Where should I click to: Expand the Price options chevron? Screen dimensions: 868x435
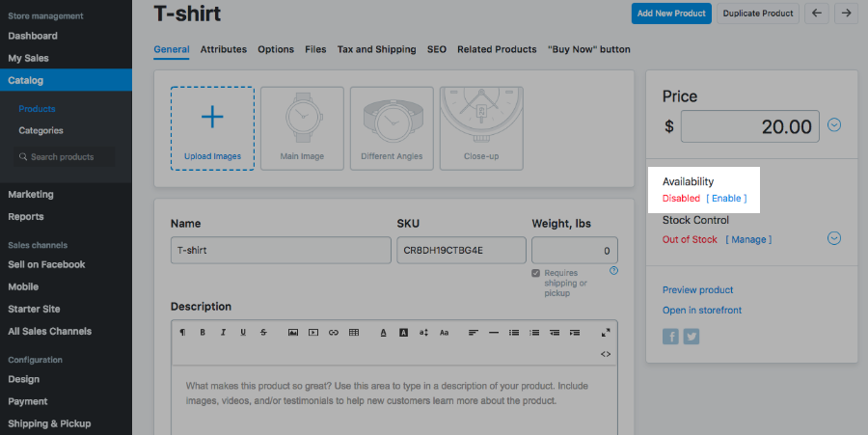click(835, 124)
